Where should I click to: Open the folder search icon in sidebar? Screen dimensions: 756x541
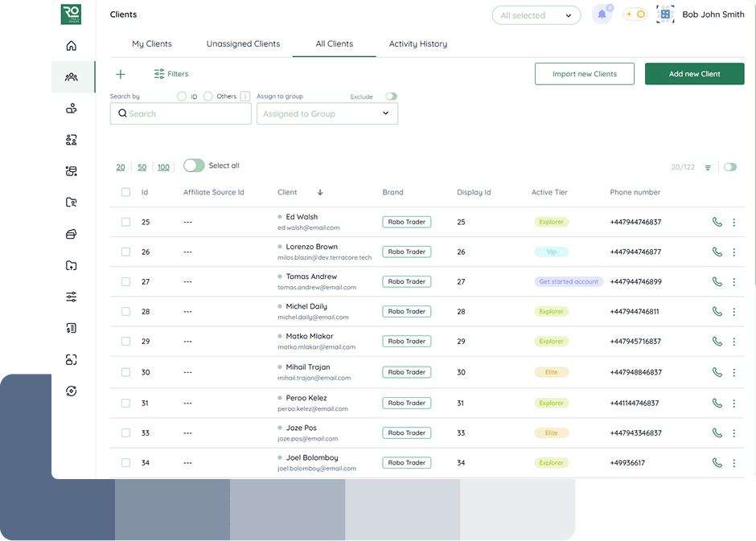(x=72, y=203)
